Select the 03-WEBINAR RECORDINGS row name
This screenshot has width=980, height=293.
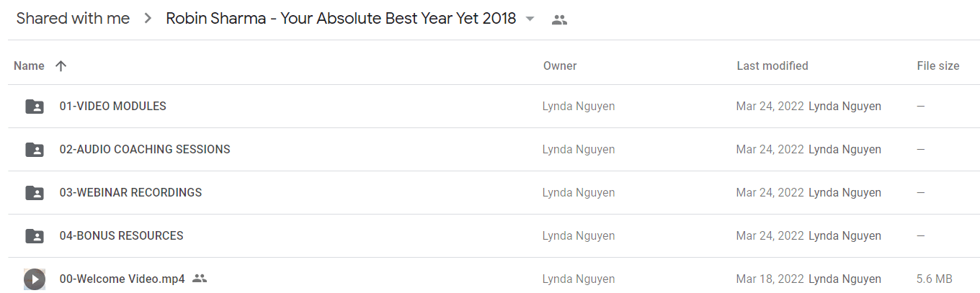(130, 193)
